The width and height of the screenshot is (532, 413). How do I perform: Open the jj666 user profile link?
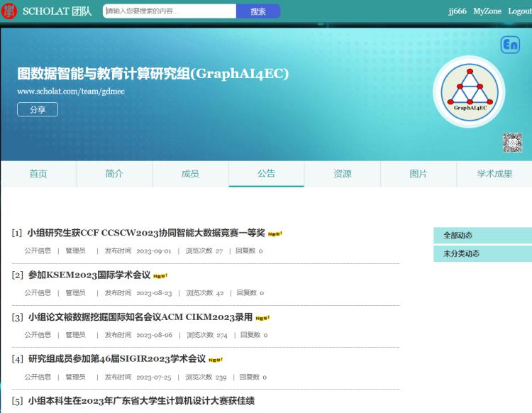click(x=457, y=11)
